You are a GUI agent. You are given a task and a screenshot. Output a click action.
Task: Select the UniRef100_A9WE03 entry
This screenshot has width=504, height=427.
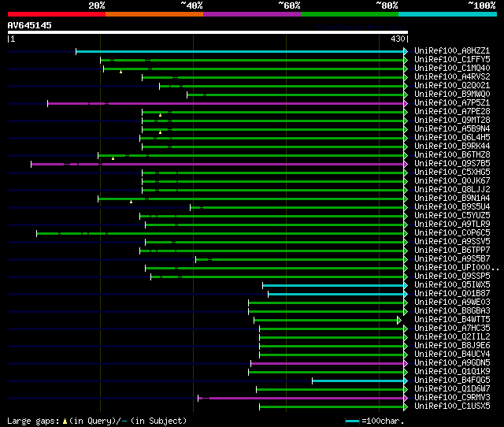[x=452, y=303]
